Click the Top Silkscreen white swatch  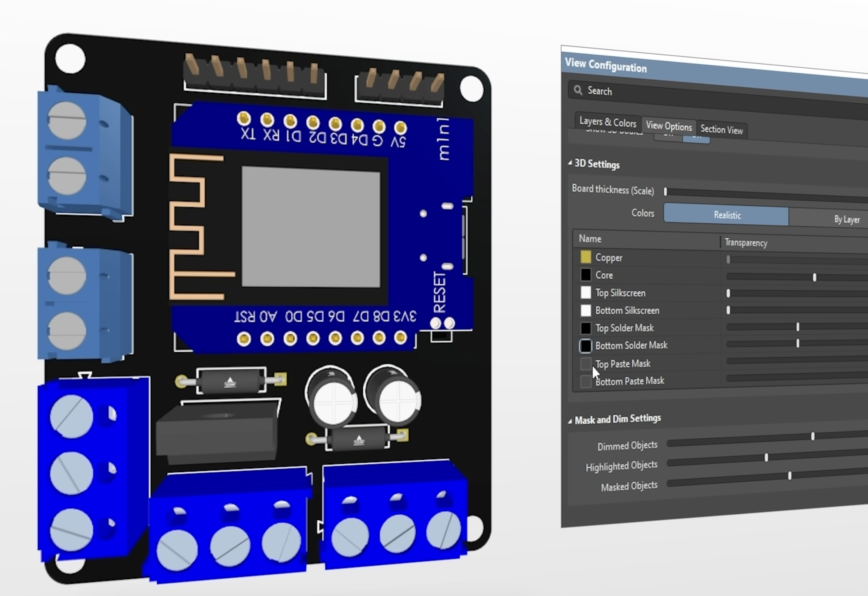586,293
